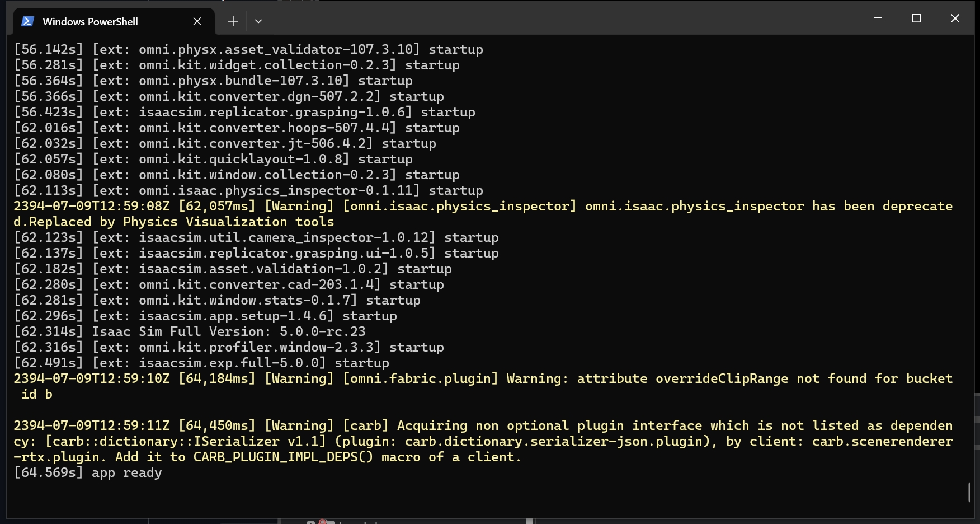
Task: Open the new tab dropdown chevron
Action: pos(258,21)
